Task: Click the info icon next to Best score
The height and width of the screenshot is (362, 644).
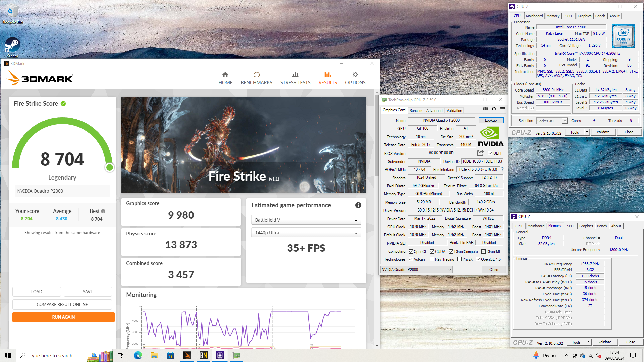Action: coord(103,211)
